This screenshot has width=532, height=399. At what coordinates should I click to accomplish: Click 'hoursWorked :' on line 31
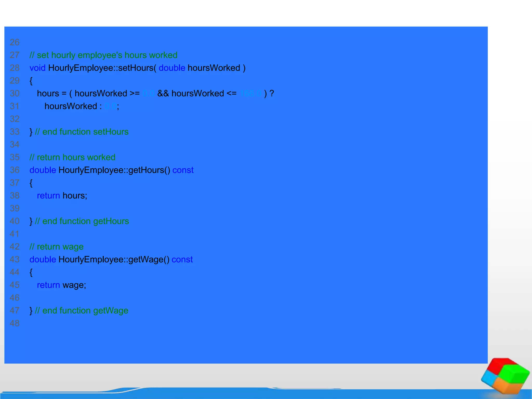(73, 106)
